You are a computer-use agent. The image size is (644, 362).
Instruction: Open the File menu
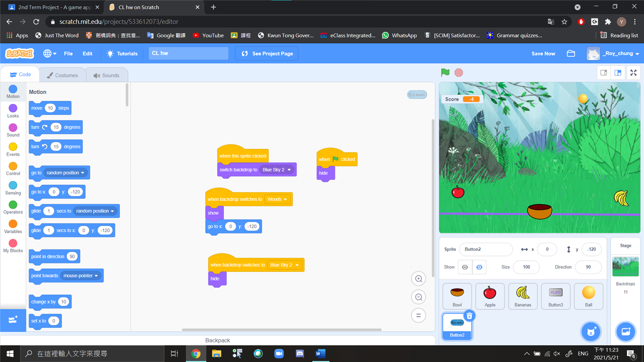click(68, 54)
